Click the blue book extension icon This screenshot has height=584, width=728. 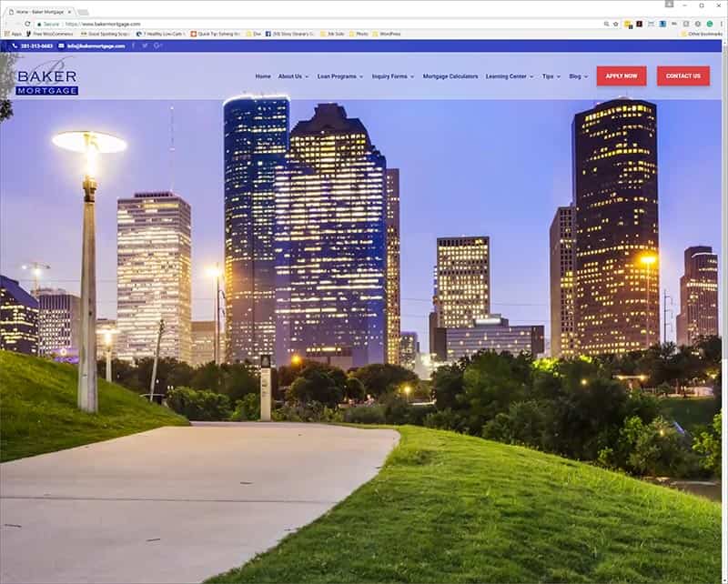[x=662, y=24]
